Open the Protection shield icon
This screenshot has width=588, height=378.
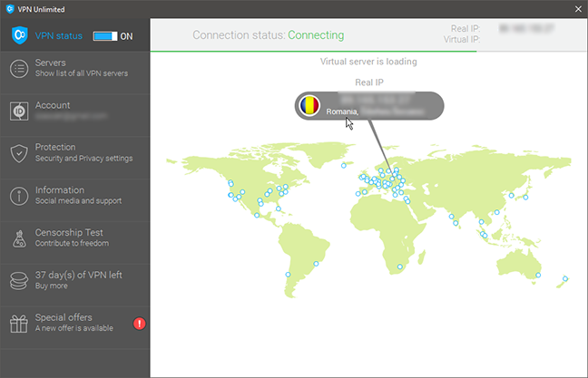click(x=19, y=153)
